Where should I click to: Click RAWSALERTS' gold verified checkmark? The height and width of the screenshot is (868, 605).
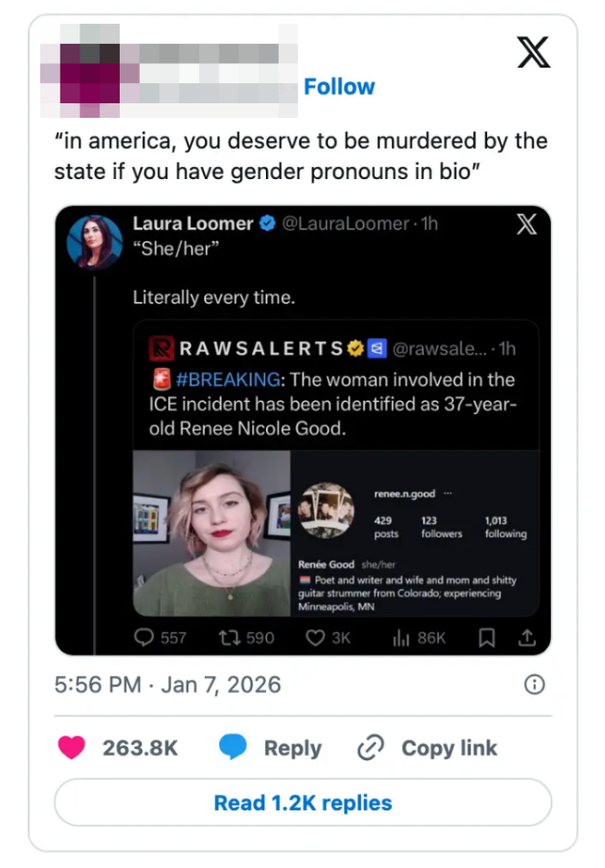click(356, 344)
